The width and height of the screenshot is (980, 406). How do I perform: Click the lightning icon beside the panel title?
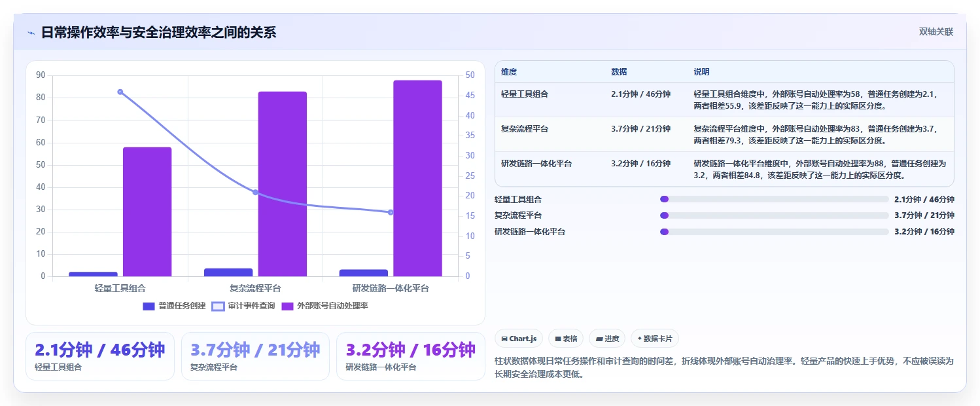[x=31, y=33]
